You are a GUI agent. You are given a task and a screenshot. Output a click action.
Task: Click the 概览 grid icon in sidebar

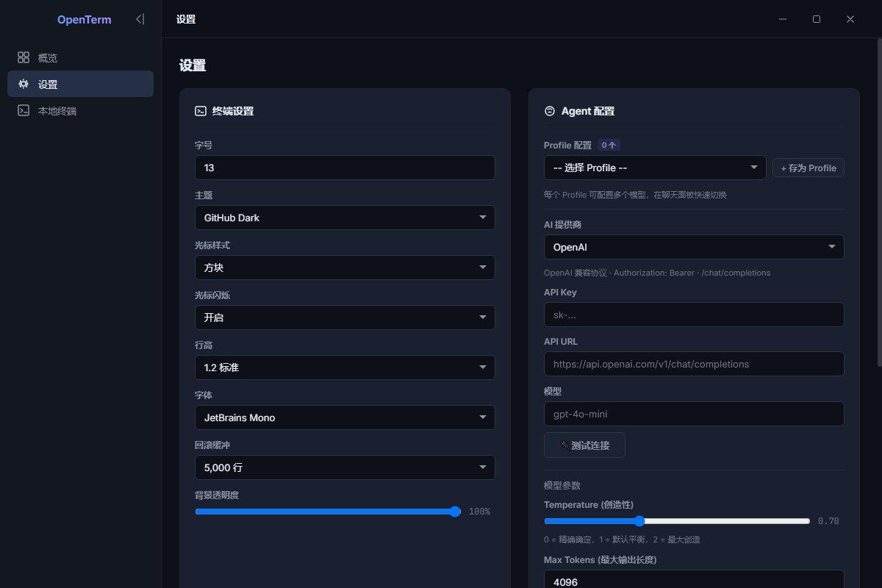point(24,57)
